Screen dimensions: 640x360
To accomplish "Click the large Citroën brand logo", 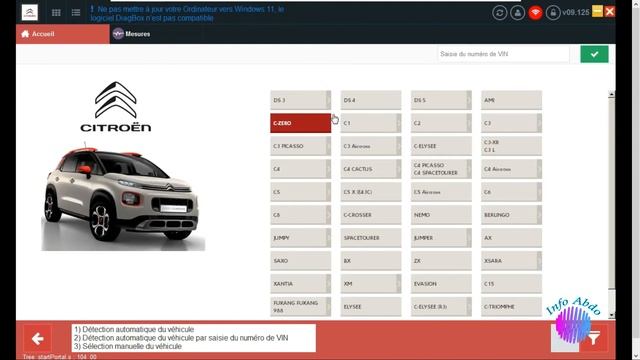I will [116, 107].
